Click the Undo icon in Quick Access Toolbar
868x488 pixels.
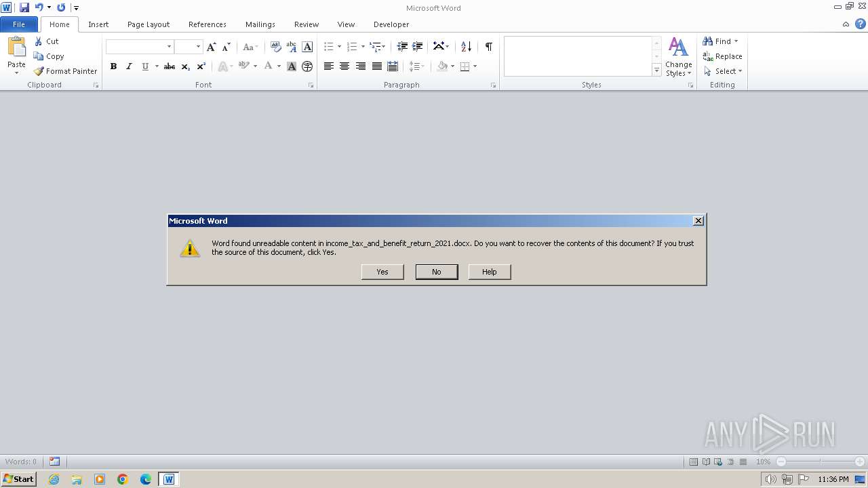pyautogui.click(x=39, y=7)
